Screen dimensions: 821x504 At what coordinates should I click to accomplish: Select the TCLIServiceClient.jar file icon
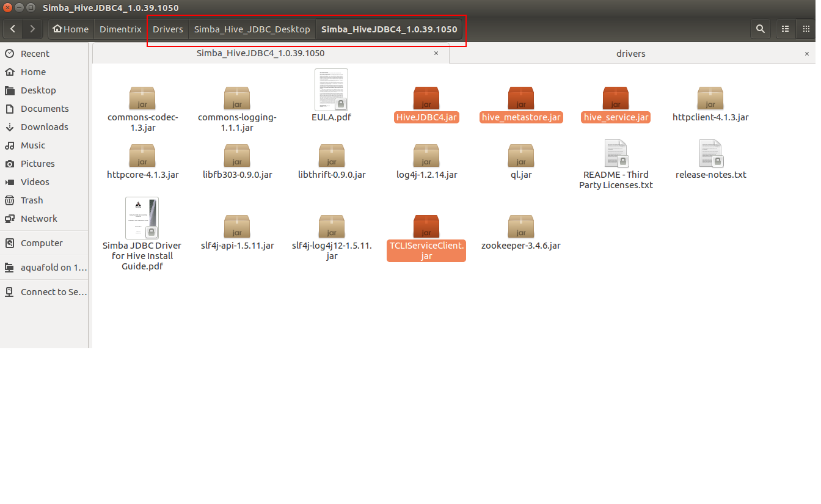click(426, 226)
